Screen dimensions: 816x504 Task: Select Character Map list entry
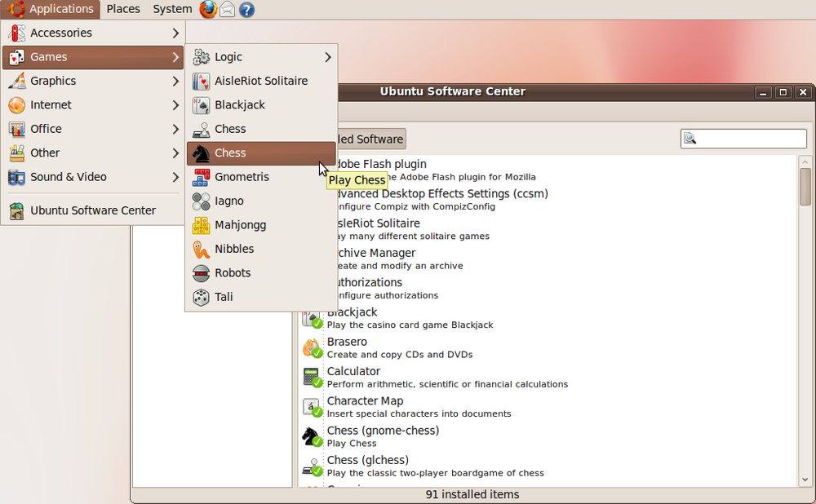coord(548,407)
